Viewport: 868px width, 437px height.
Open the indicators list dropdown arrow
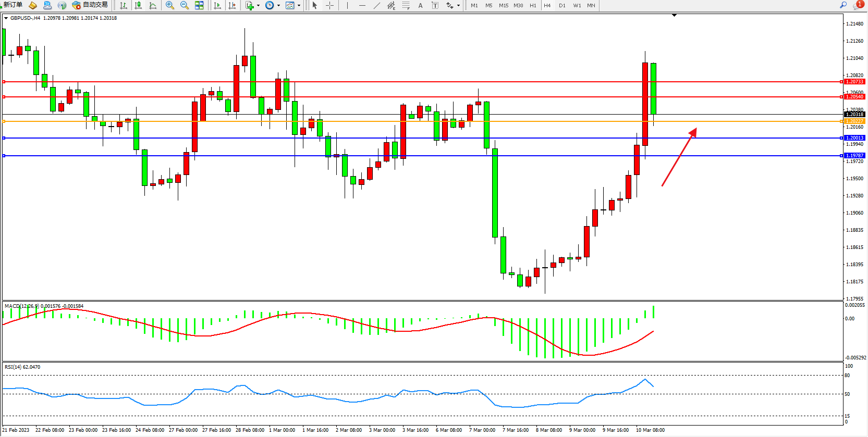click(x=258, y=6)
